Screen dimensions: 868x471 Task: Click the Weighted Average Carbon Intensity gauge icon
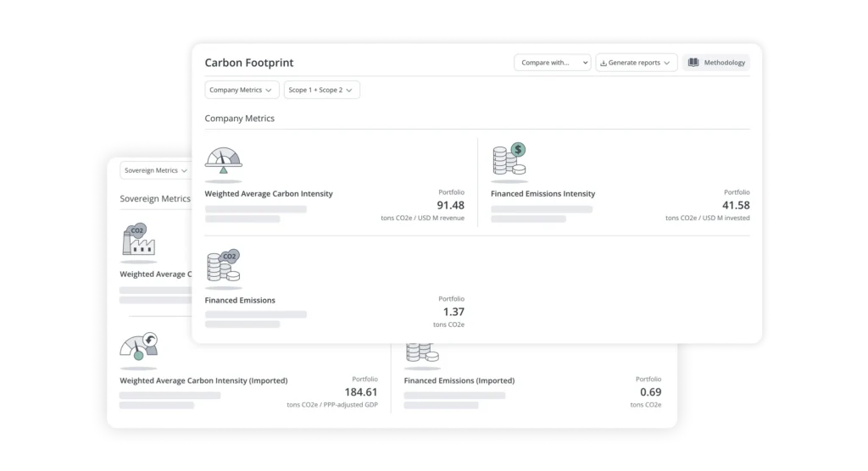[x=224, y=161]
